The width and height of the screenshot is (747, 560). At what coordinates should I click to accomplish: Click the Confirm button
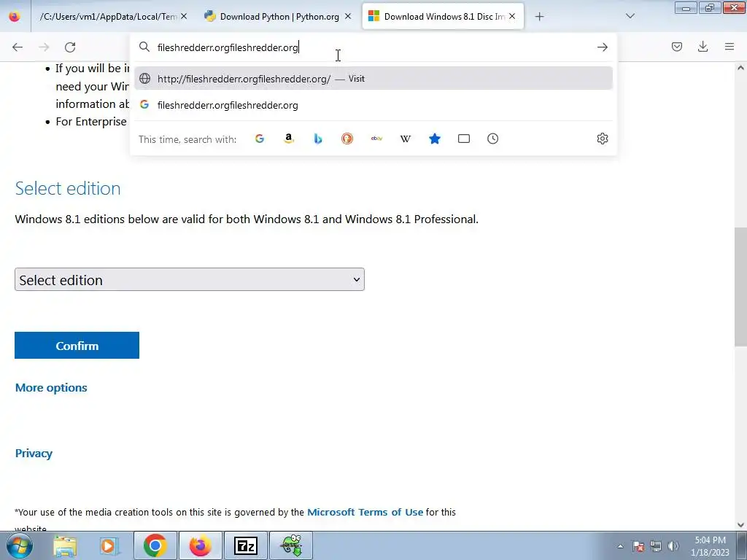[77, 345]
